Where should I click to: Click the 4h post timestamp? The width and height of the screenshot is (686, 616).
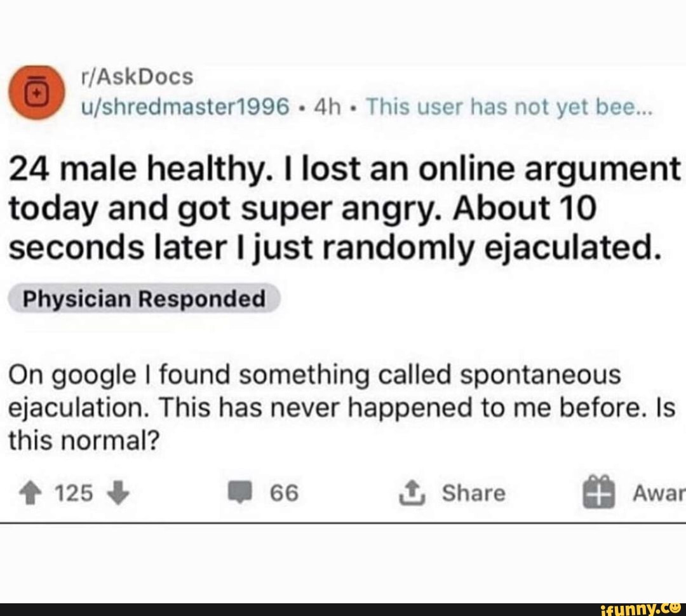pyautogui.click(x=327, y=107)
